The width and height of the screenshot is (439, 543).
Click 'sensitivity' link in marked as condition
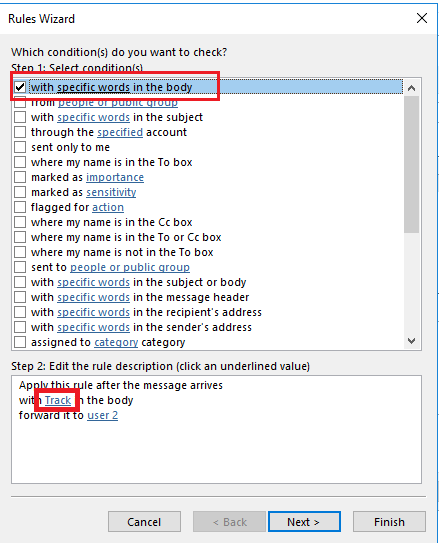[x=111, y=192]
